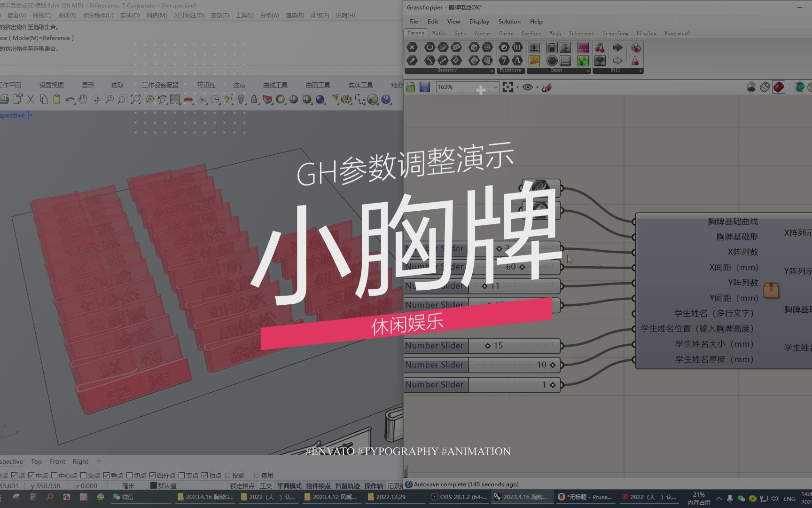Toggle 正交 ortho mode in Rhino status bar
Screen dimensions: 812x508
pyautogui.click(x=266, y=486)
